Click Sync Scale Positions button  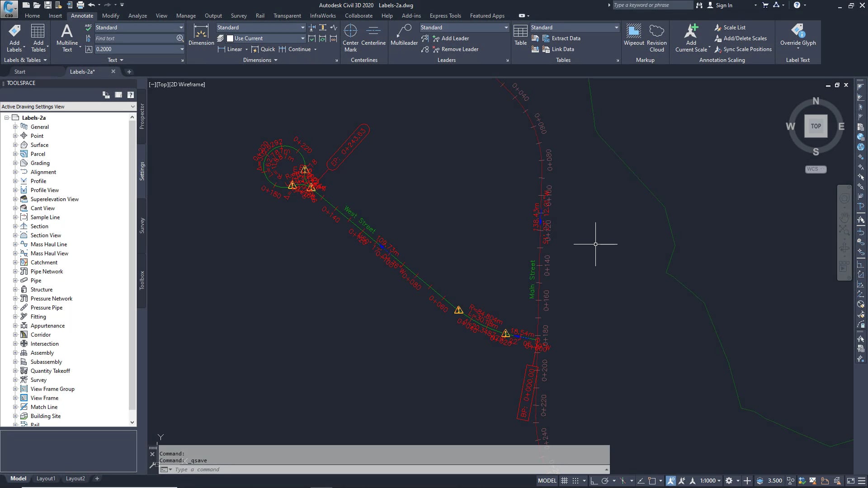[x=747, y=49]
